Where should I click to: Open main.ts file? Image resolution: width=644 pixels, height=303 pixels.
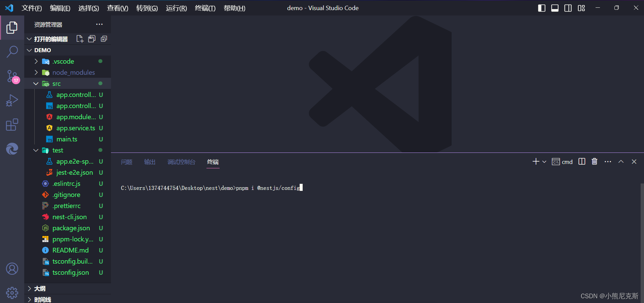[x=68, y=139]
